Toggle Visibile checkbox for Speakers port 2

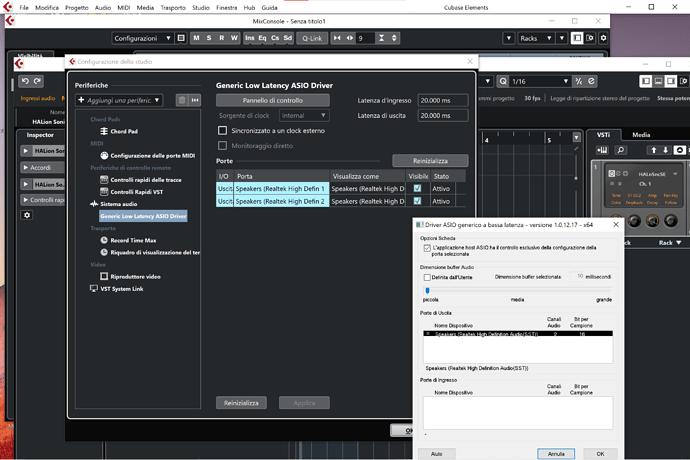[417, 201]
